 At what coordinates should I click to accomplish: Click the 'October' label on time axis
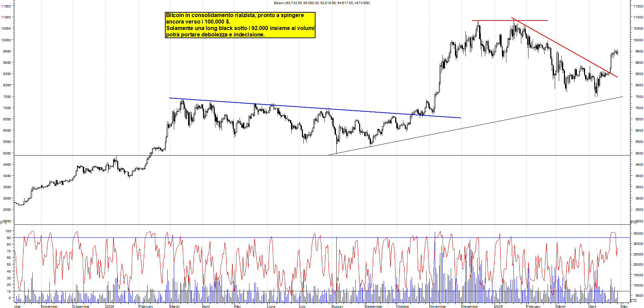(x=403, y=306)
